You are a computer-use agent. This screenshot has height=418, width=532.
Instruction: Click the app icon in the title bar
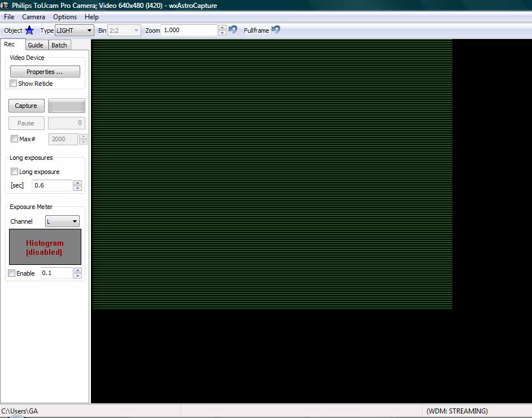click(4, 5)
